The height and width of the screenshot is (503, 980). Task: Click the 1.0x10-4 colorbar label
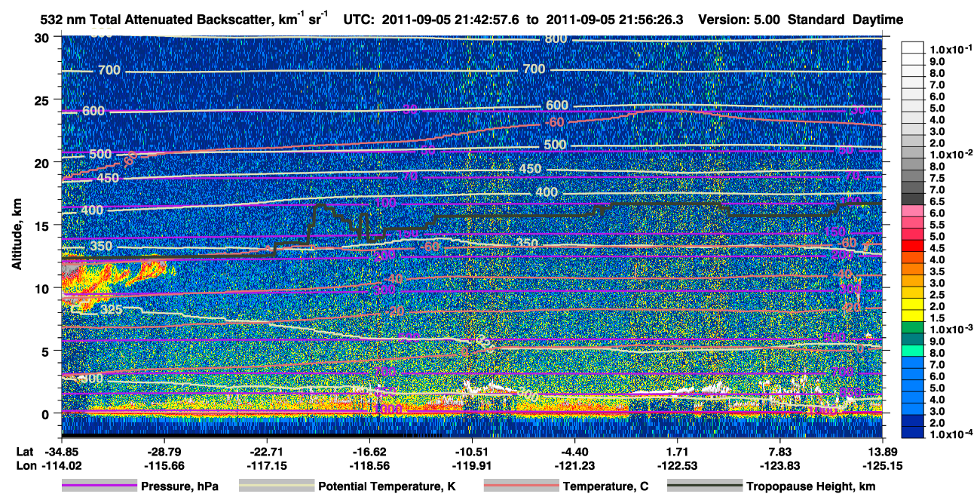[x=952, y=434]
